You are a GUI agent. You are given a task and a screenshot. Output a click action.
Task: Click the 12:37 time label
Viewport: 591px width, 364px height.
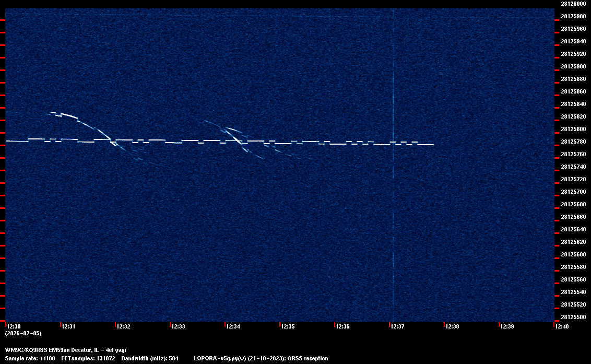click(x=397, y=326)
